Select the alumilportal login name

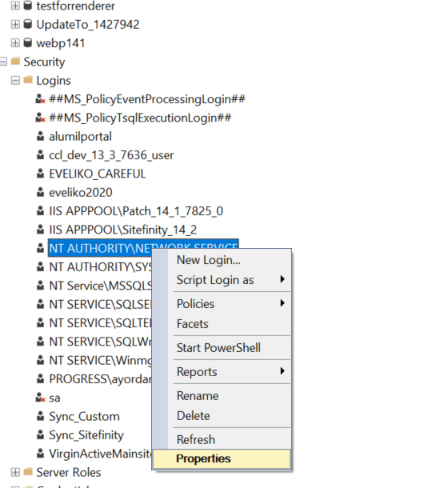click(x=80, y=137)
